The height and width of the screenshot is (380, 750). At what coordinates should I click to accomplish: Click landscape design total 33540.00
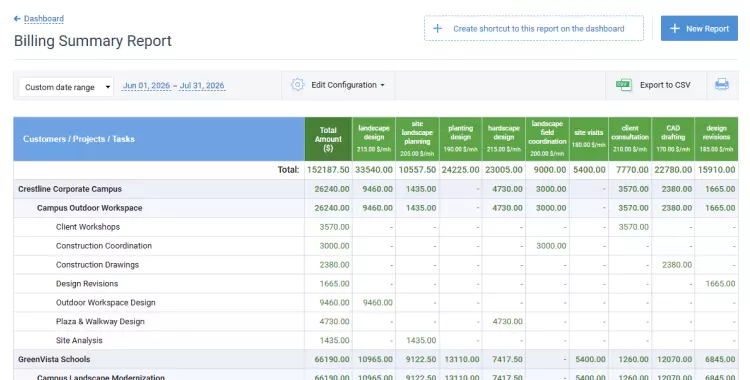tap(375, 170)
